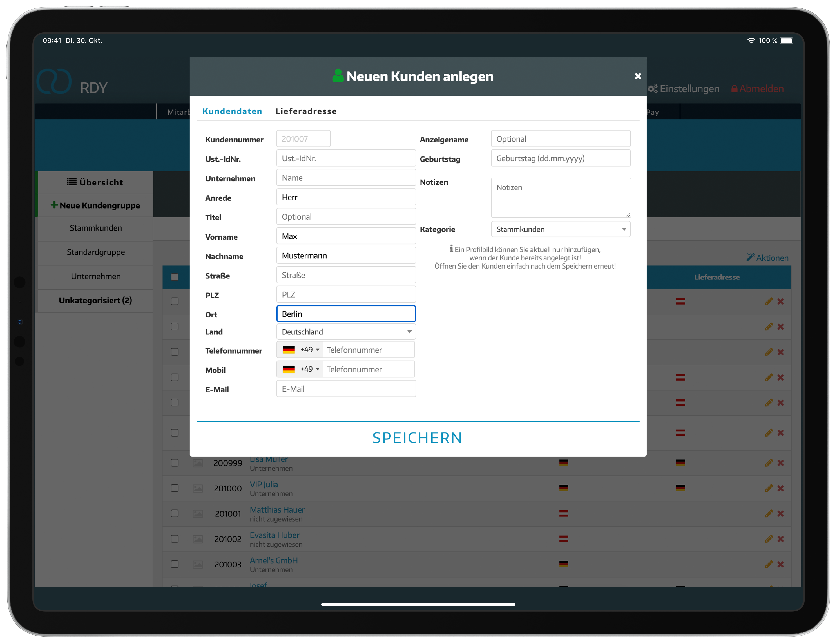Click the red delete X for Evasita Huber
Screen dimensions: 837x644
pos(780,539)
